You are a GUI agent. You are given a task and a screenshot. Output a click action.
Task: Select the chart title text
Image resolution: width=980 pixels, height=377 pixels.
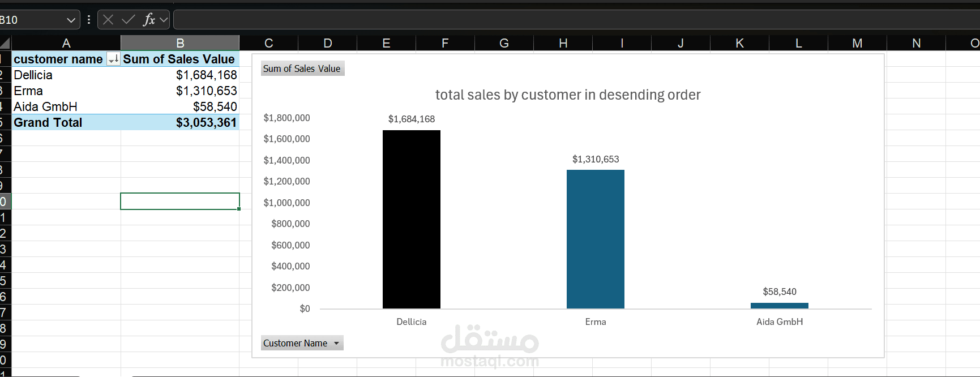(x=568, y=95)
